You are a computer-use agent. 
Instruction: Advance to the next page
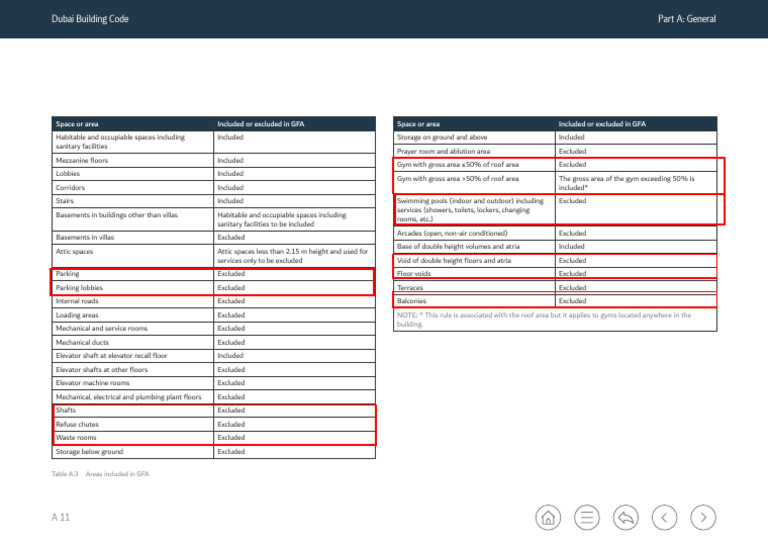[x=703, y=517]
